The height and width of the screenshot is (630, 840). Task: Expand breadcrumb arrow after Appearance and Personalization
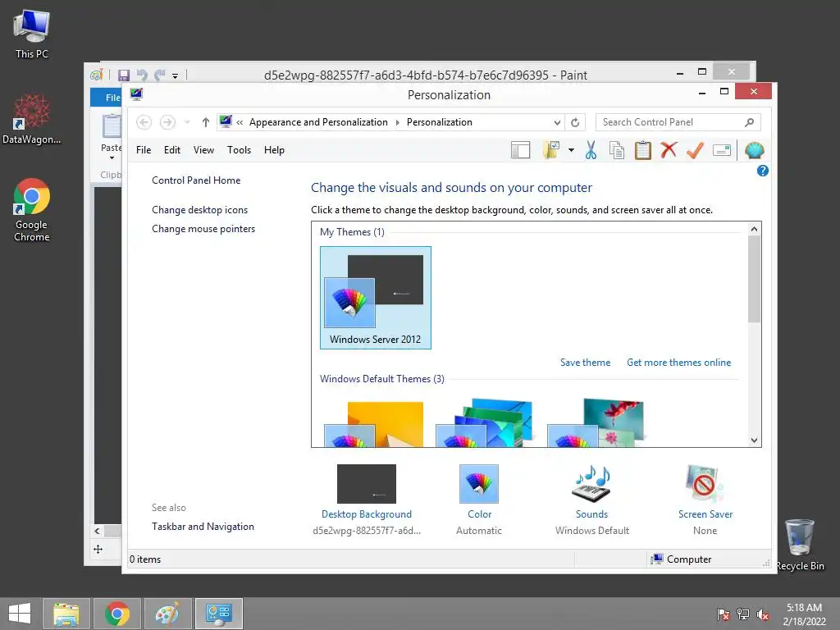[398, 123]
